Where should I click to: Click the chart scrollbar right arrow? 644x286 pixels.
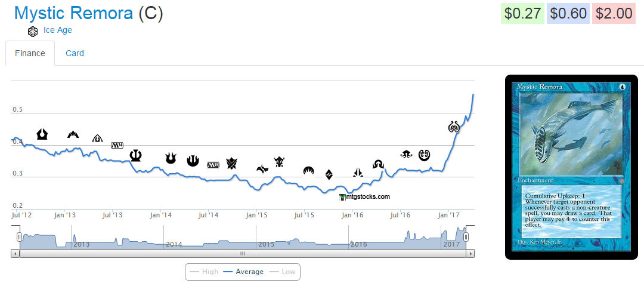[x=470, y=253]
